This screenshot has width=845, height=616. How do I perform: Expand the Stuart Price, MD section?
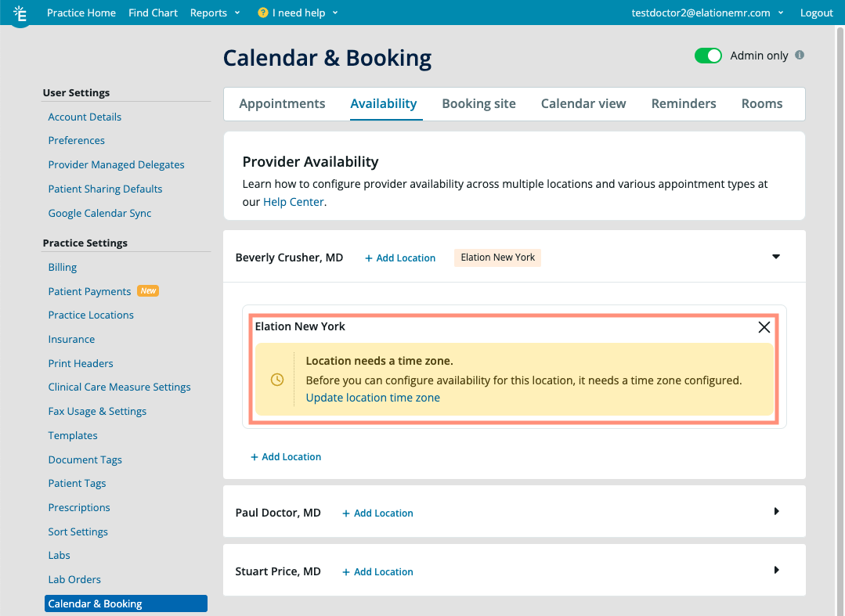(776, 571)
